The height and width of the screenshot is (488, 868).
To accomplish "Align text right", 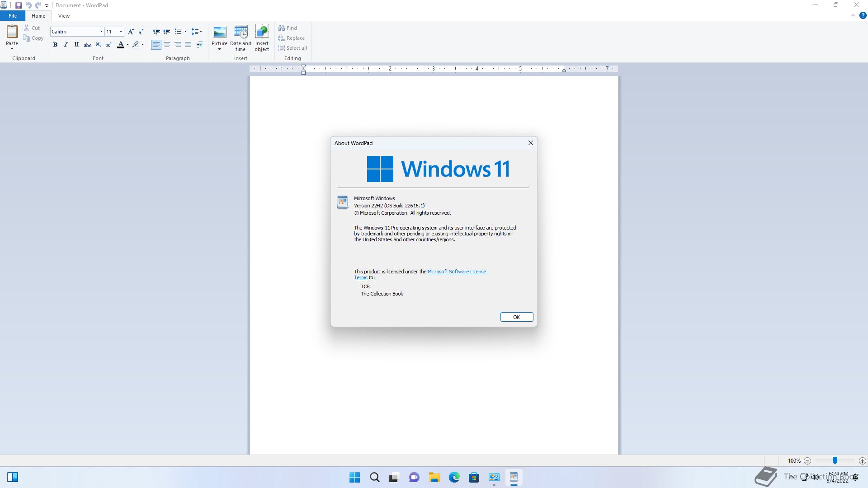I will click(178, 45).
